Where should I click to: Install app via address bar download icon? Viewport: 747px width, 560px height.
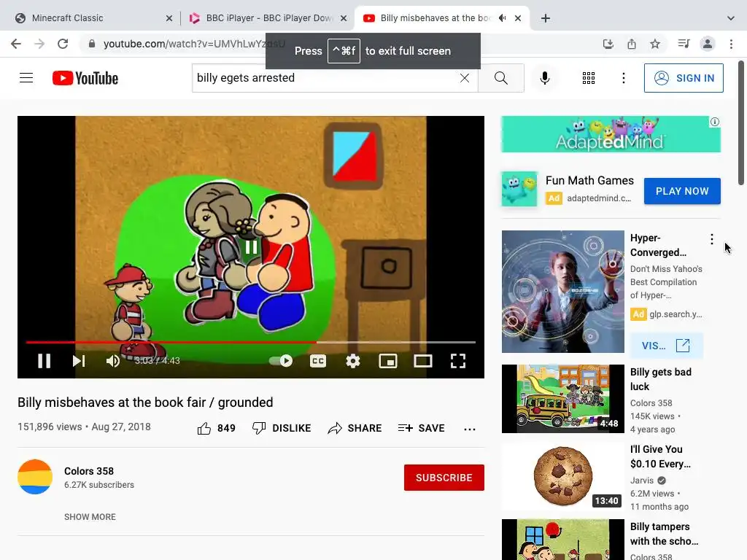(608, 44)
